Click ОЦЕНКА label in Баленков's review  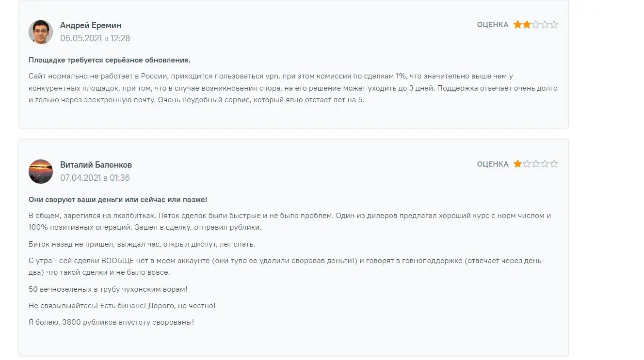(493, 164)
